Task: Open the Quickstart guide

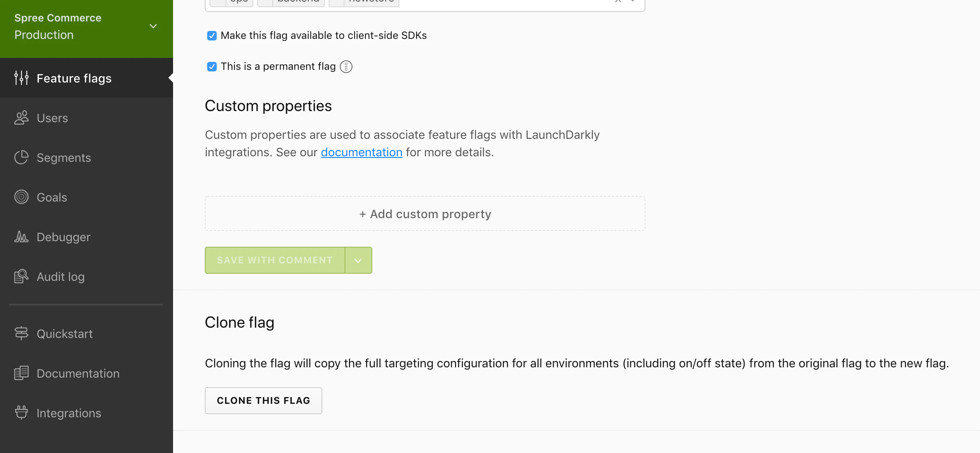Action: click(65, 334)
